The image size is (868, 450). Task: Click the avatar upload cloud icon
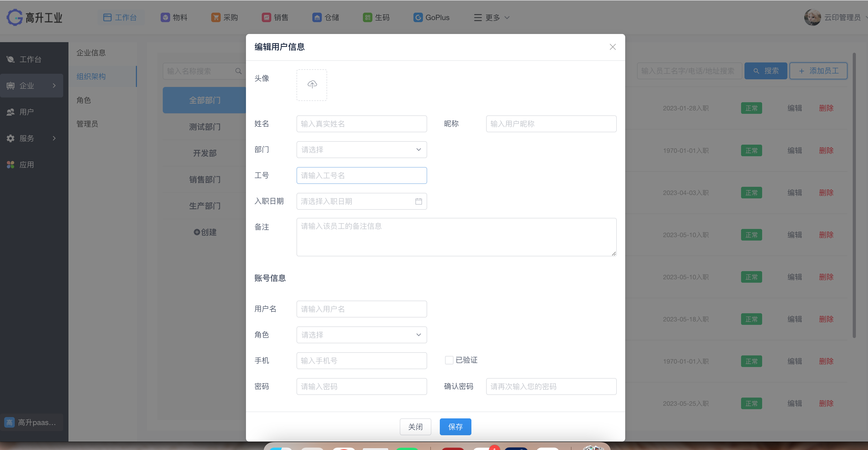(x=312, y=84)
